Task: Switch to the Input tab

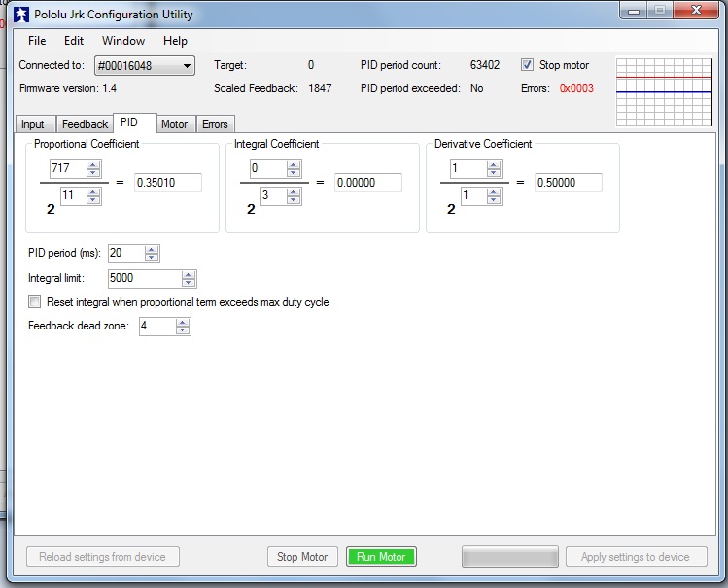Action: 36,124
